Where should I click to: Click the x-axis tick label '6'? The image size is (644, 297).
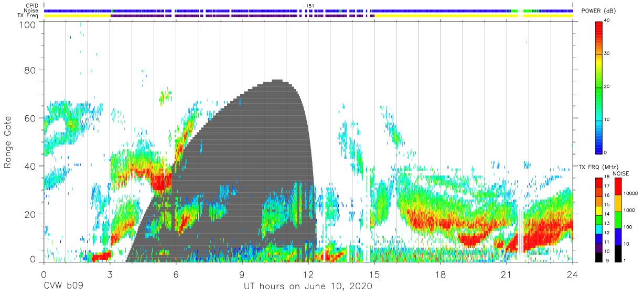176,274
